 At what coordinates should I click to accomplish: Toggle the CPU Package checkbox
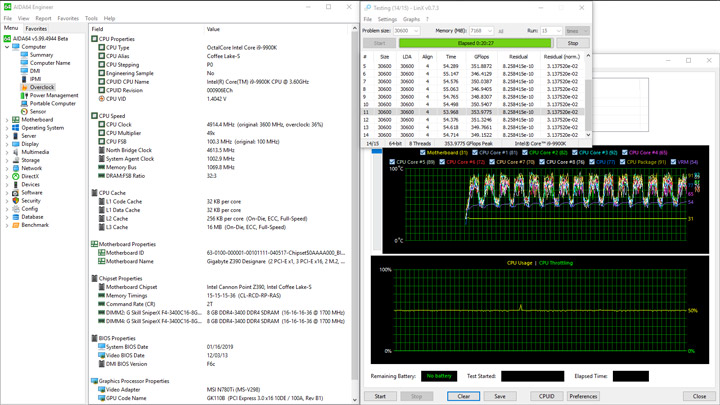pyautogui.click(x=624, y=161)
